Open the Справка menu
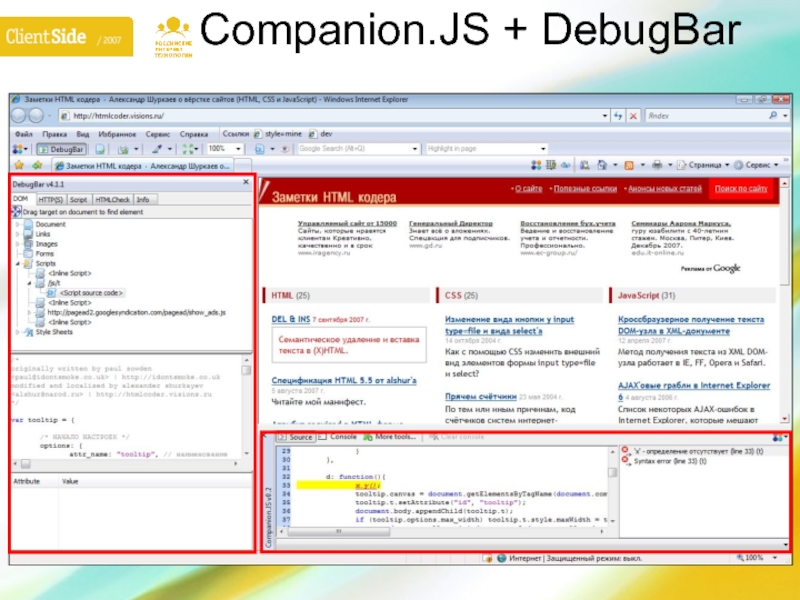The width and height of the screenshot is (800, 600). tap(194, 134)
